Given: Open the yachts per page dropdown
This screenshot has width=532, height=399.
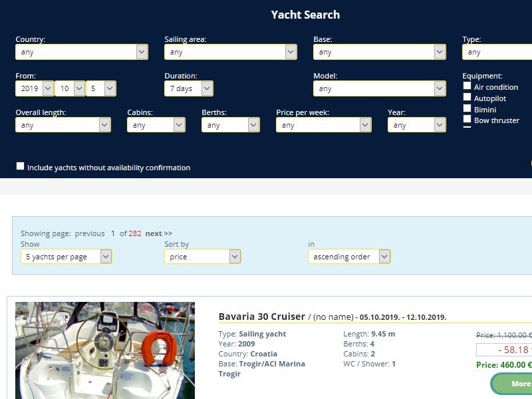Looking at the screenshot, I should 66,257.
